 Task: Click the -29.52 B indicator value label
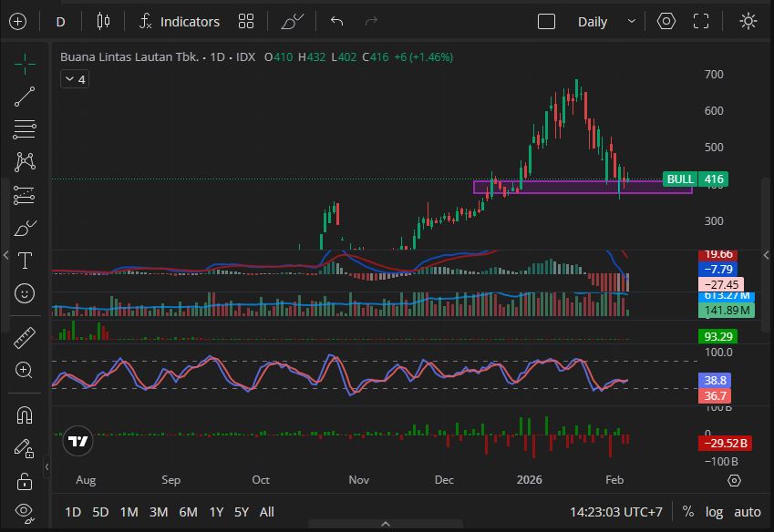(x=725, y=443)
